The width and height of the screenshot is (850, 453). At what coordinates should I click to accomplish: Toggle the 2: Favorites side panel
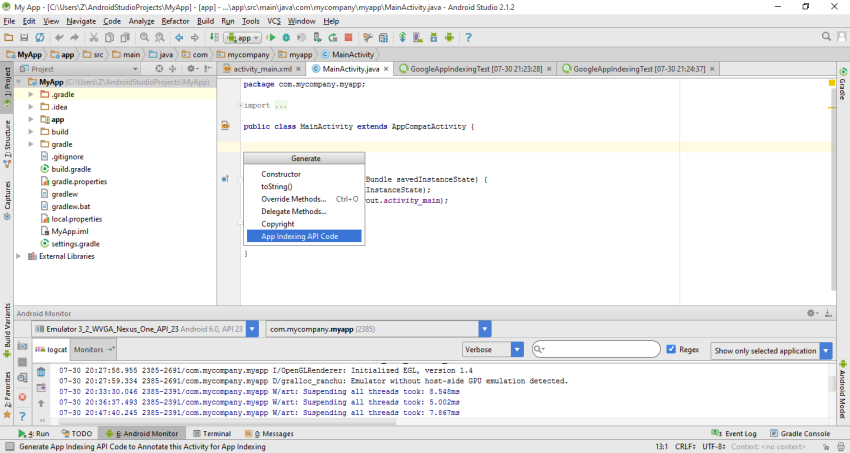click(x=7, y=395)
